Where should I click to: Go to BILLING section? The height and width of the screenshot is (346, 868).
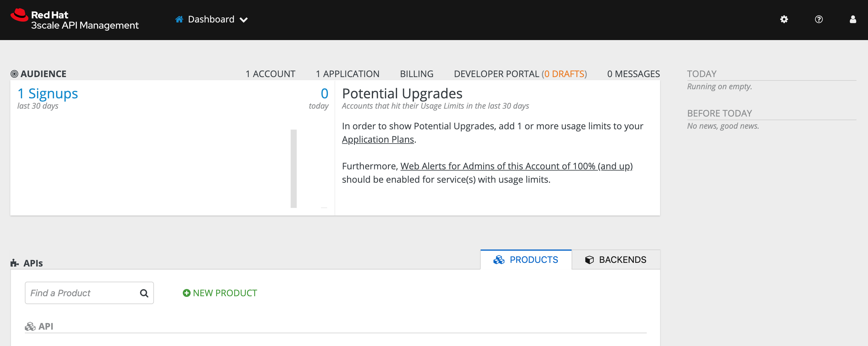click(416, 73)
